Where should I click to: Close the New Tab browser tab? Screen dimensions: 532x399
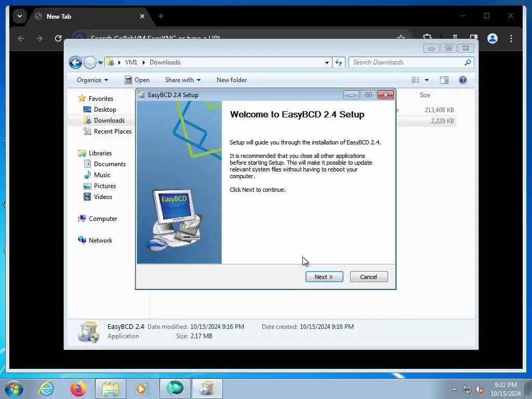(x=142, y=16)
